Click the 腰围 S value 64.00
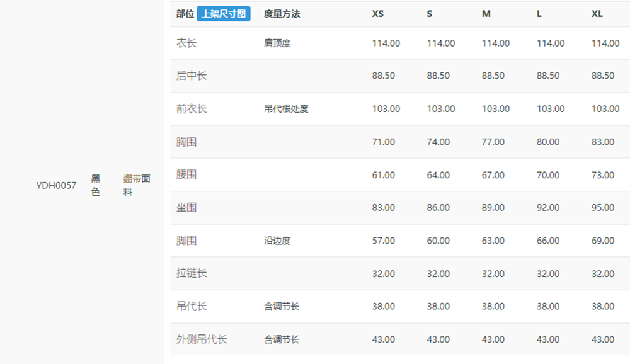Viewport: 630px width, 364px height. (438, 175)
